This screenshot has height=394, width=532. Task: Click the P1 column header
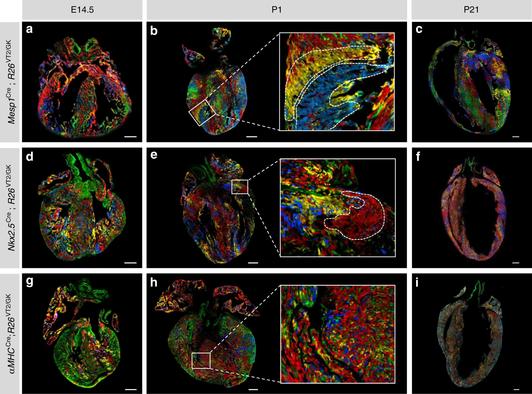point(277,10)
